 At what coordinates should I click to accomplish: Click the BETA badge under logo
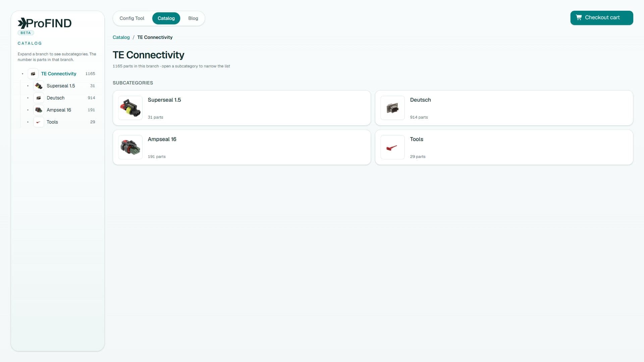point(25,33)
